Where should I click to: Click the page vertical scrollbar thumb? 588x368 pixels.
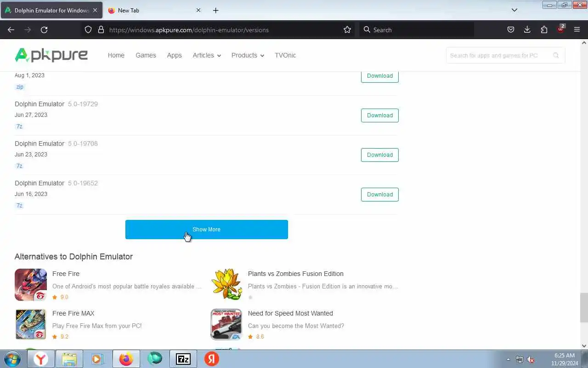click(x=584, y=308)
